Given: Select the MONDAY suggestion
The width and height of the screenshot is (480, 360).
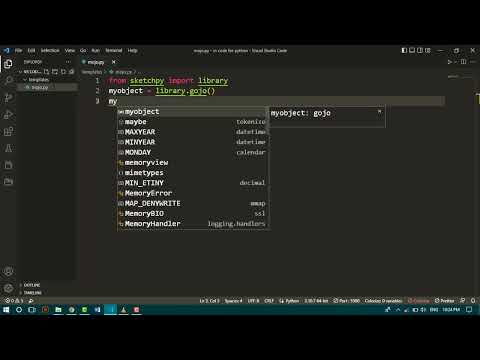Looking at the screenshot, I should tap(193, 153).
